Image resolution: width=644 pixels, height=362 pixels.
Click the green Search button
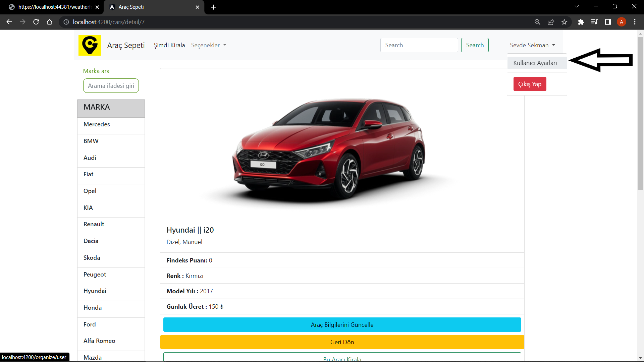point(475,45)
